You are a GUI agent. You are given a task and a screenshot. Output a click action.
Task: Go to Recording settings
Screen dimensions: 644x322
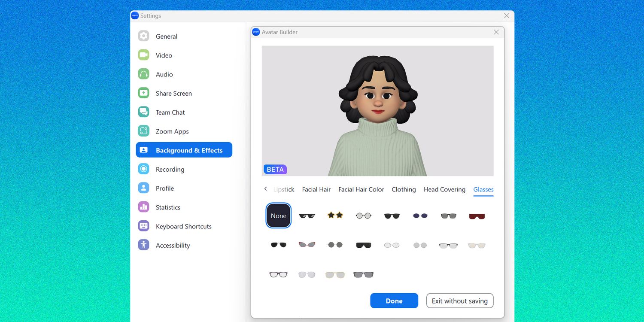coord(170,169)
